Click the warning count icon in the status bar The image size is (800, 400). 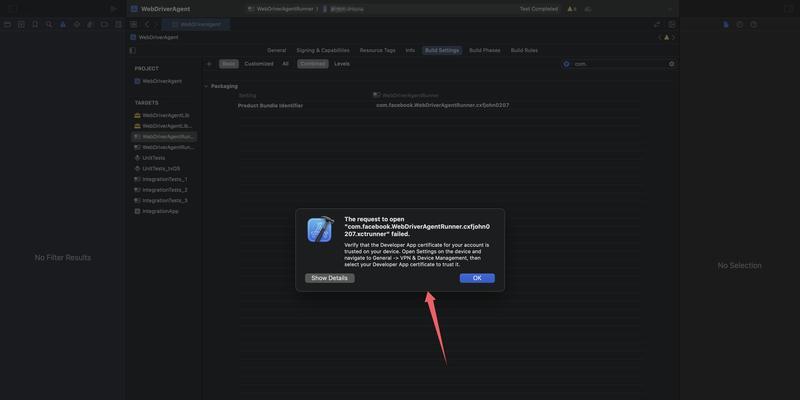[572, 9]
